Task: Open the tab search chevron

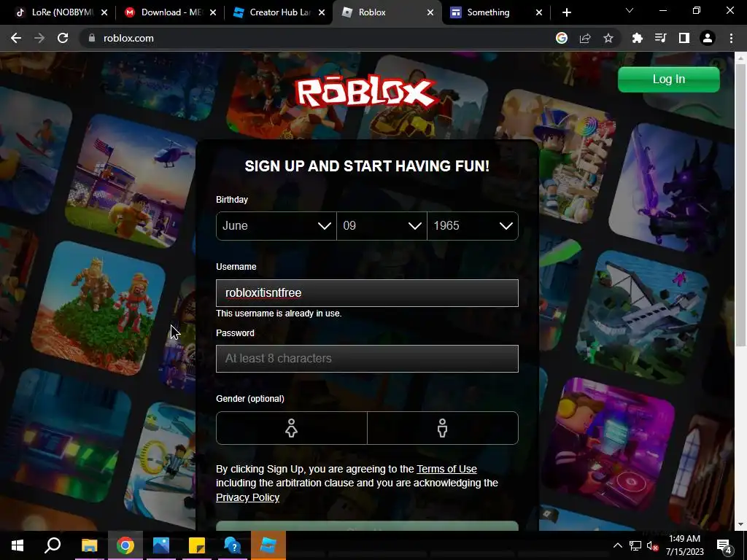Action: pyautogui.click(x=630, y=10)
